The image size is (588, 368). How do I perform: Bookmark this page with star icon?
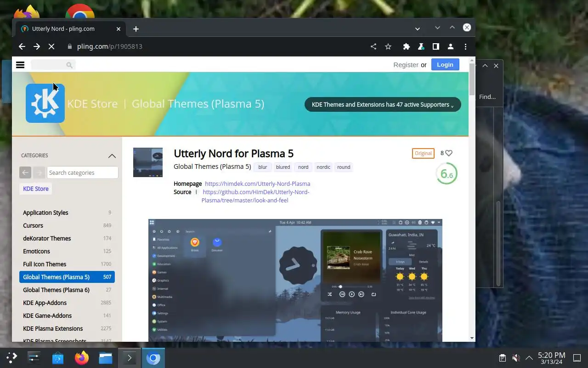pos(388,46)
